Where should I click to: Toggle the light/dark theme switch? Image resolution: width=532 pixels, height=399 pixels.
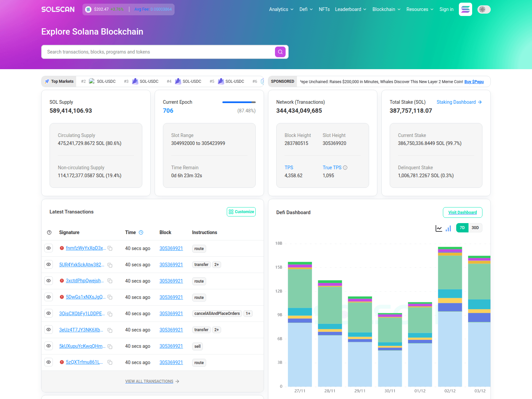tap(484, 9)
